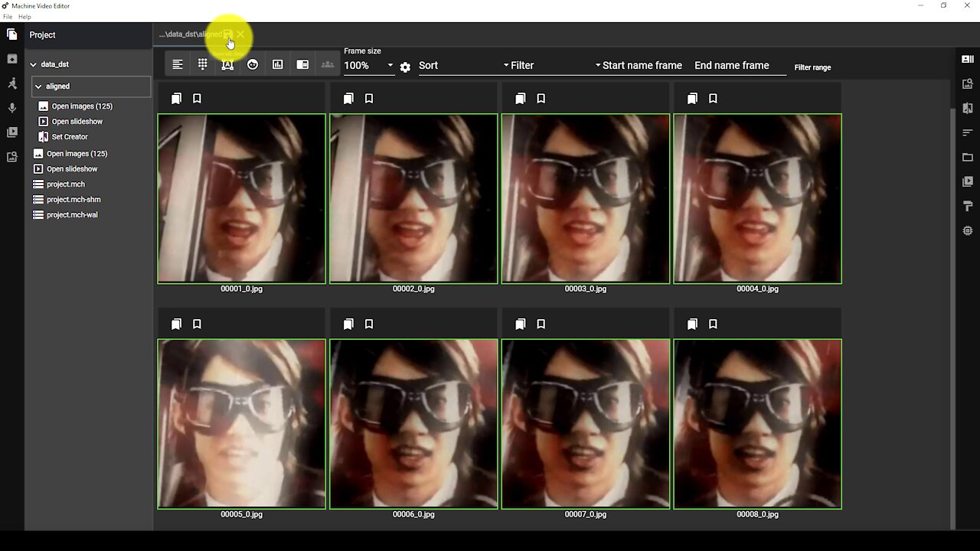Open the File menu
This screenshot has width=980, height=551.
point(8,17)
